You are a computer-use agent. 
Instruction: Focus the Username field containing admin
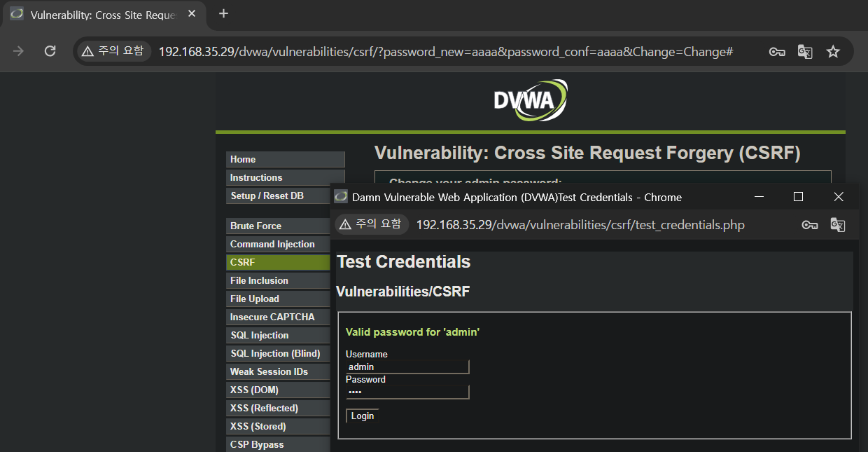pyautogui.click(x=407, y=367)
